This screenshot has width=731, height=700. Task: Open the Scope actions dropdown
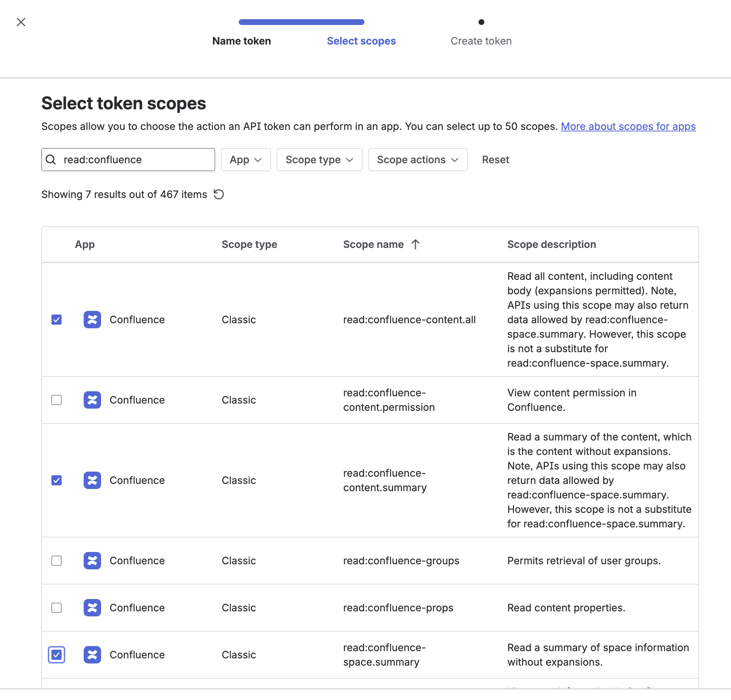point(417,160)
